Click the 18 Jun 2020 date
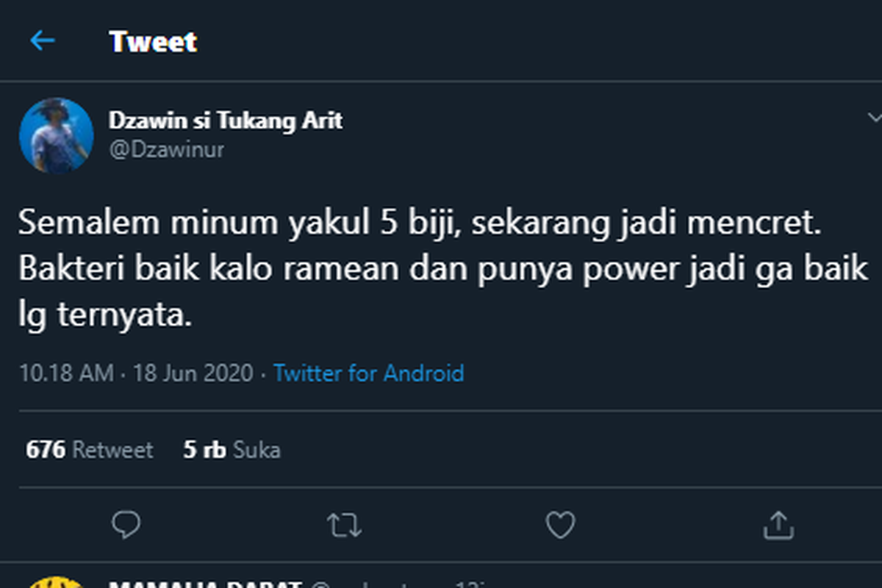 [x=193, y=373]
